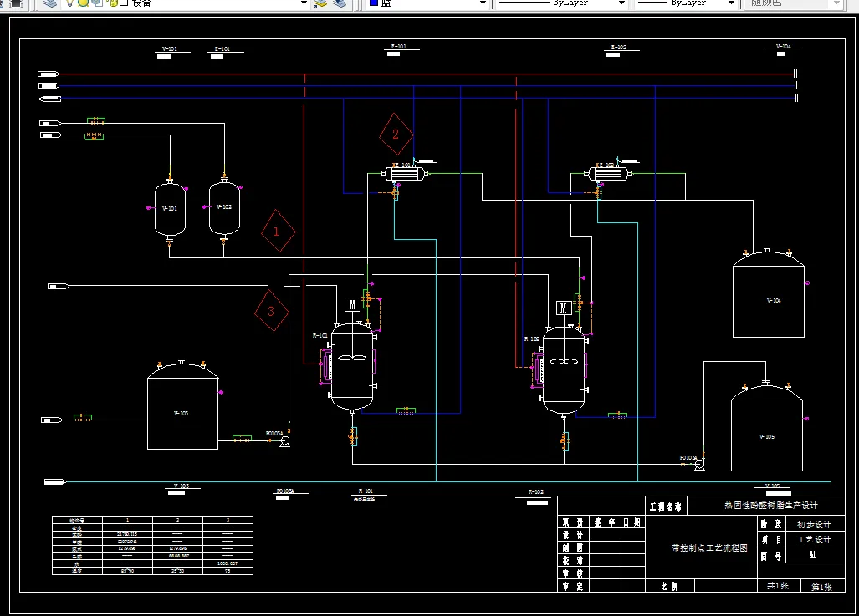Click the layer color square beside 设备
The width and height of the screenshot is (859, 616).
(x=124, y=3)
